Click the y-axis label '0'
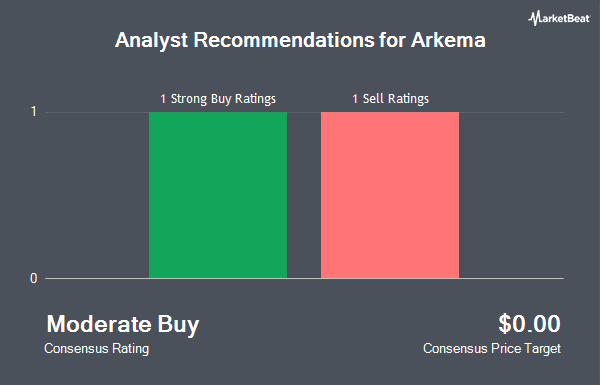Viewport: 600px width, 385px height. (x=34, y=279)
